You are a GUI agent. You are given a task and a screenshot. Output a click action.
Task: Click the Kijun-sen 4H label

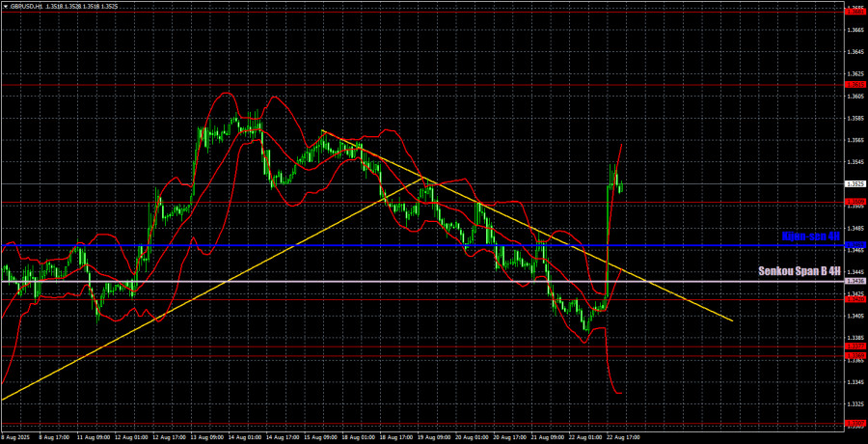[x=811, y=236]
